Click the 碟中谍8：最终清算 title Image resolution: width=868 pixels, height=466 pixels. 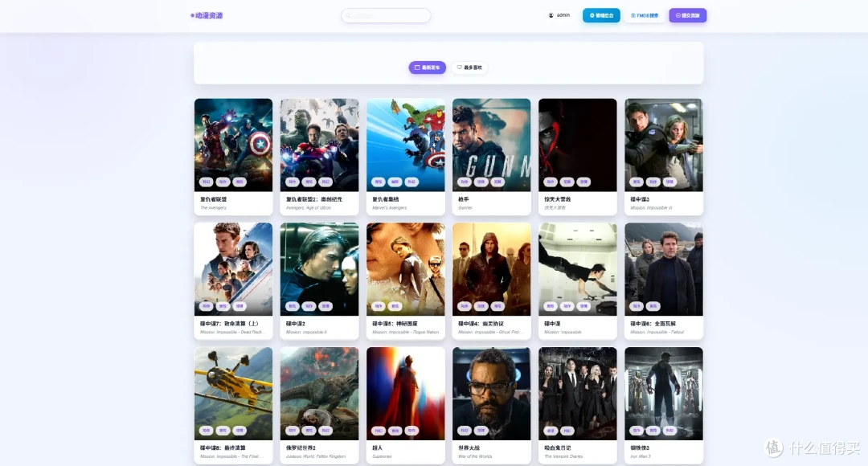(x=223, y=448)
